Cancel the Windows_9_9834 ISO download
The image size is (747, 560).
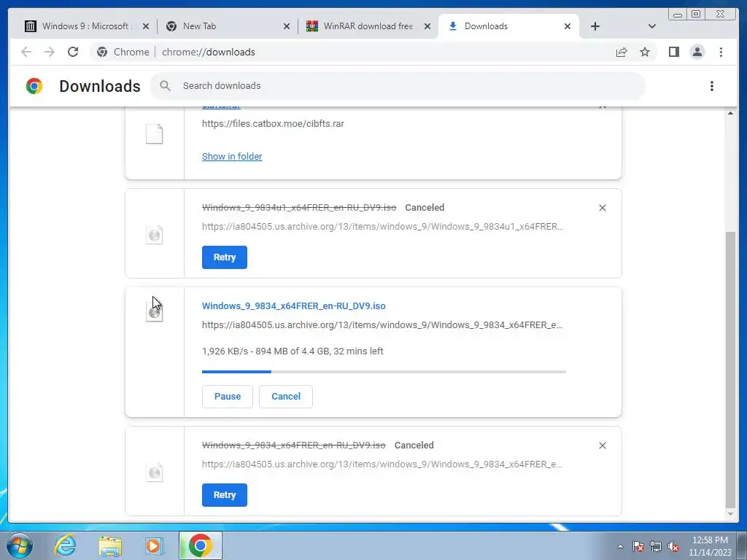coord(286,396)
